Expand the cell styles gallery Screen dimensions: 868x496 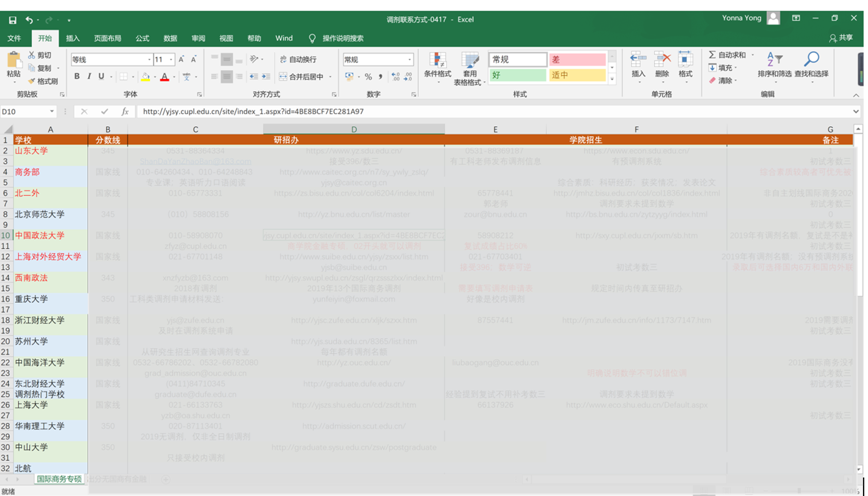click(x=612, y=80)
